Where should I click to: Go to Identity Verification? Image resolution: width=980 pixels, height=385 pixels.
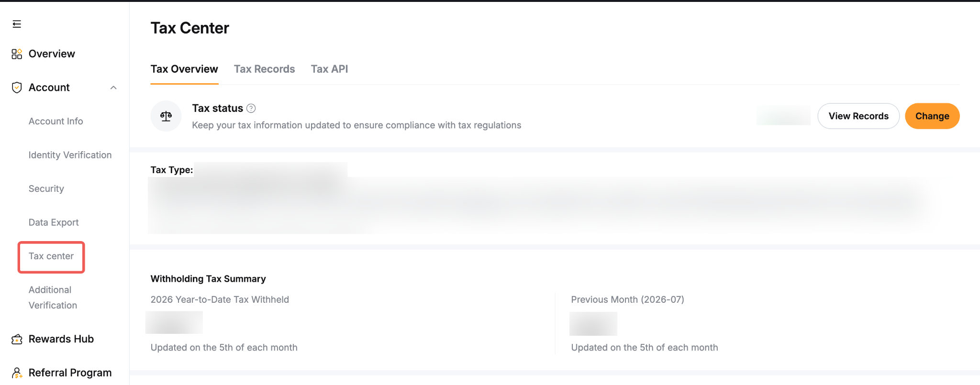(70, 155)
